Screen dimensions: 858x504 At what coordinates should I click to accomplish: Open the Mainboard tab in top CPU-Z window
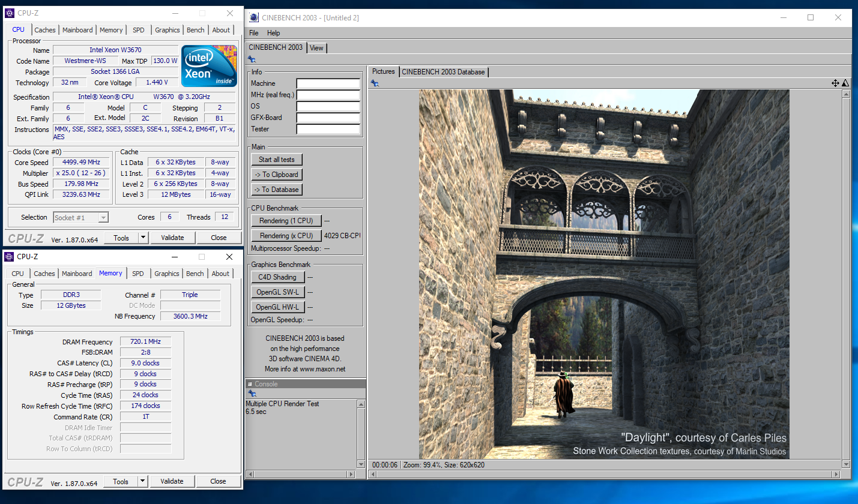[x=77, y=30]
